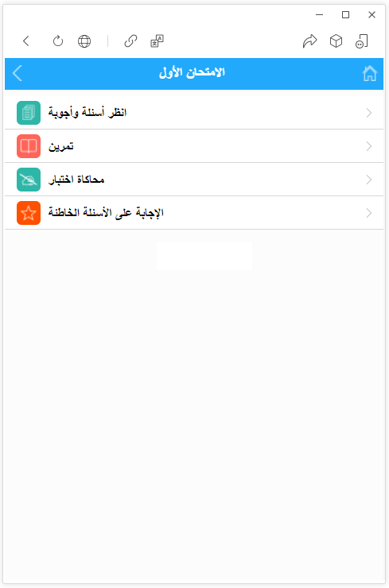389x588 pixels.
Task: Click the orange star icon for wrong questions
Action: pyautogui.click(x=29, y=213)
